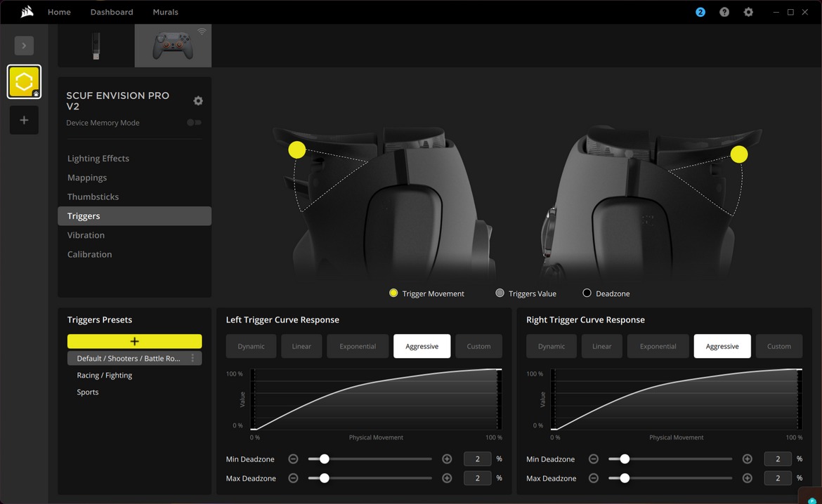This screenshot has width=822, height=504.
Task: Select Deadzone legend option
Action: coord(606,293)
